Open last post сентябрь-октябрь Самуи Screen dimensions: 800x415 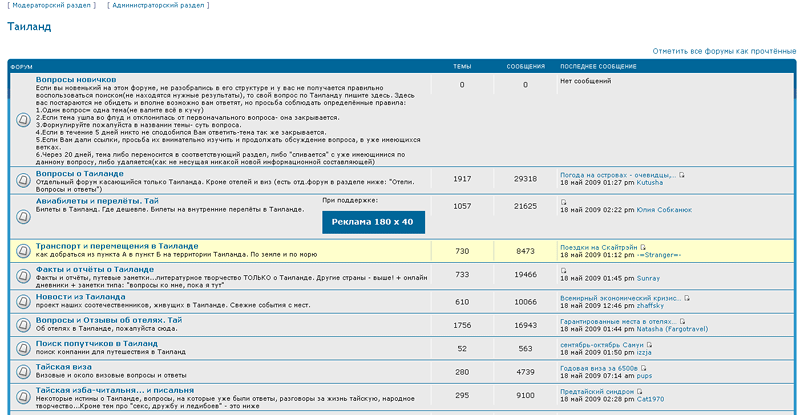coord(602,345)
